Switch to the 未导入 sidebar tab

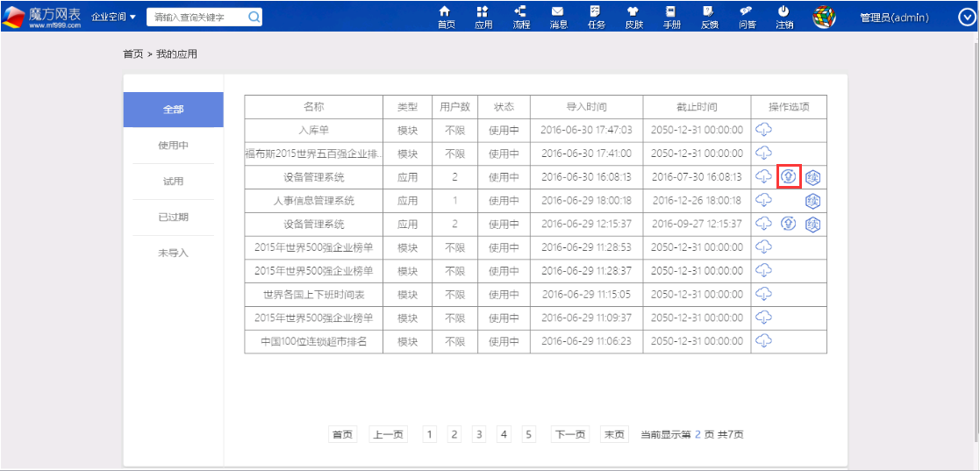(173, 253)
